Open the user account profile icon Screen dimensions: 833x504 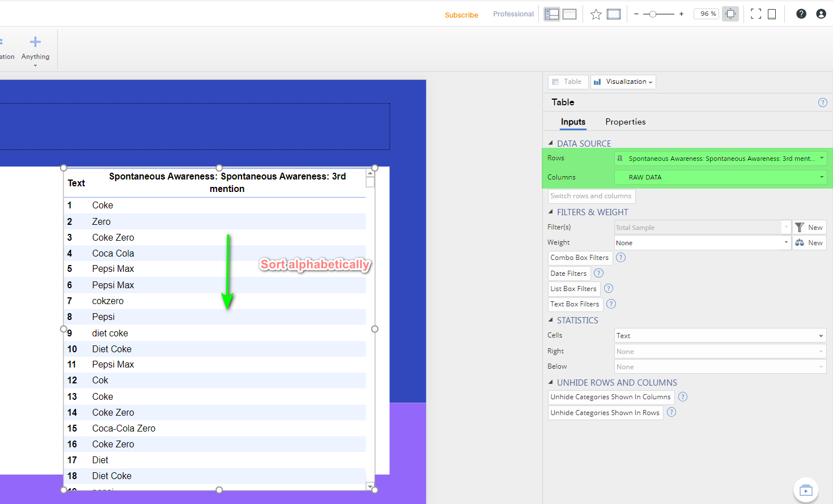[821, 14]
